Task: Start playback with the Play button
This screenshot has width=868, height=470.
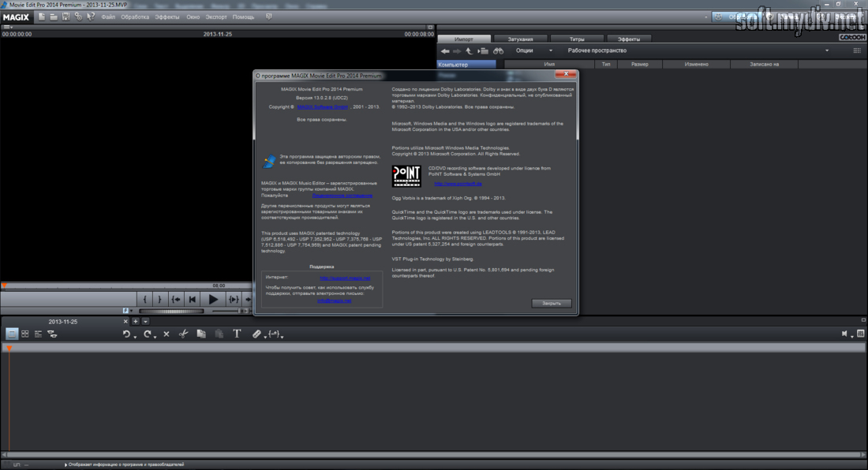Action: (213, 299)
